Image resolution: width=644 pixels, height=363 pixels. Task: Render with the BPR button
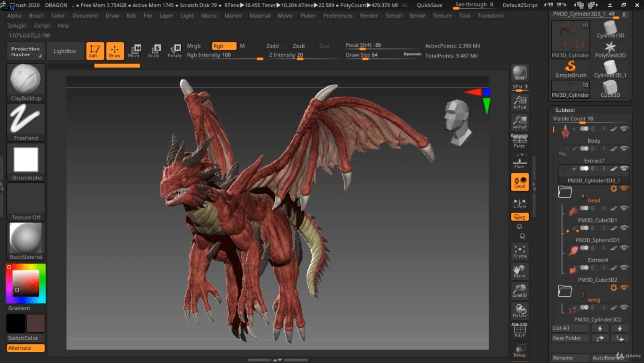pyautogui.click(x=520, y=73)
